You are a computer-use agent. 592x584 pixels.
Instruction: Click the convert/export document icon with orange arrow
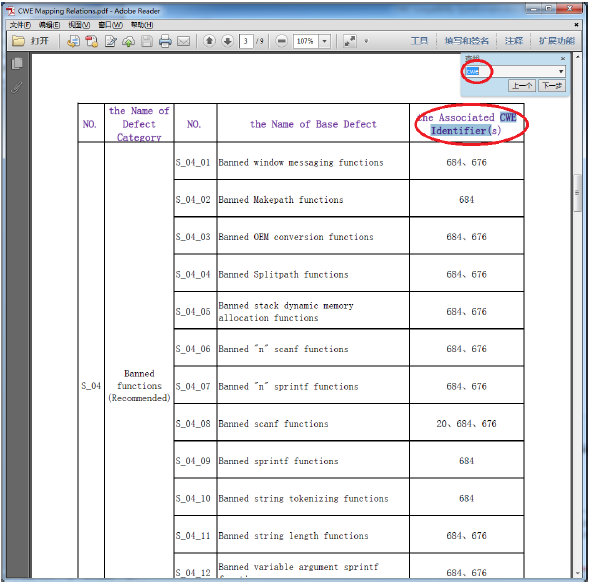click(x=73, y=41)
